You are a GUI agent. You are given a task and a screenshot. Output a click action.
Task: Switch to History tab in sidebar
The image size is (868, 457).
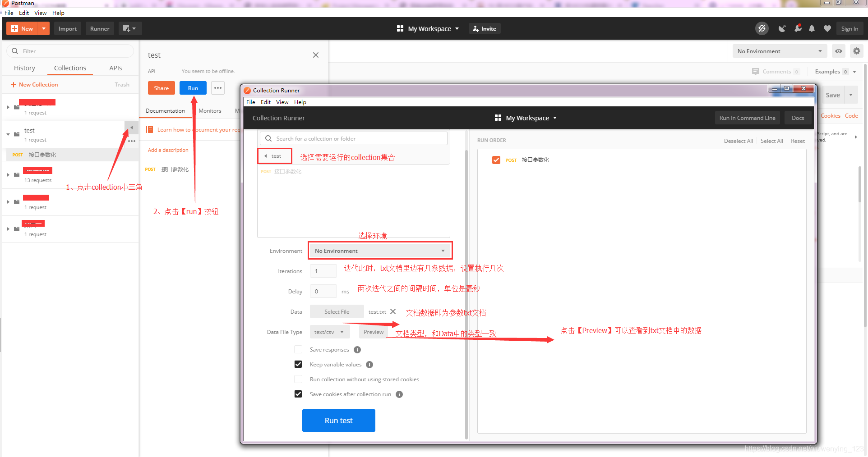24,68
